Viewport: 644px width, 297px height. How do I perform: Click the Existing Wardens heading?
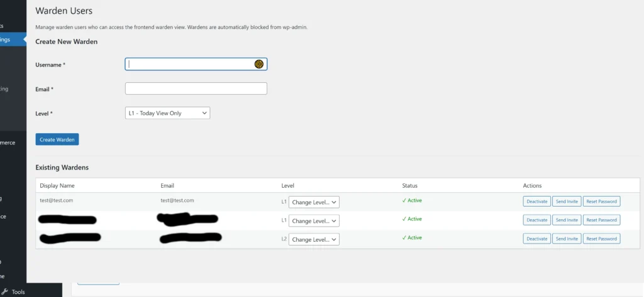coord(62,168)
